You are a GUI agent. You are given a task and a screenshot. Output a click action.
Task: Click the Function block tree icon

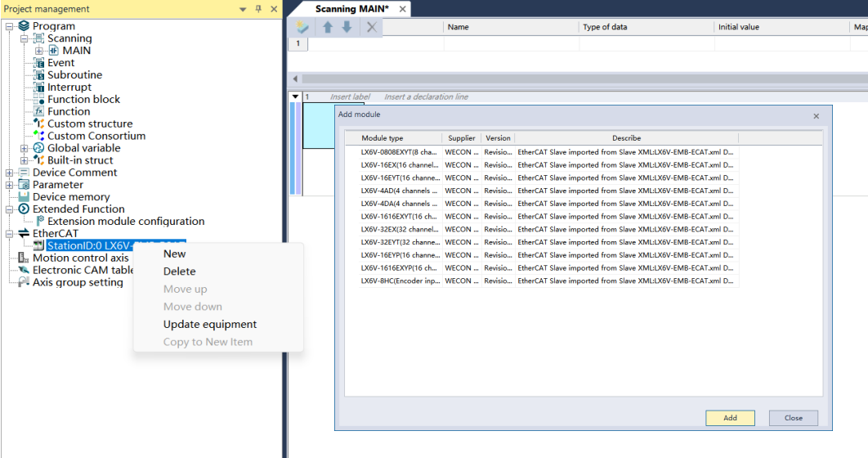click(x=39, y=99)
